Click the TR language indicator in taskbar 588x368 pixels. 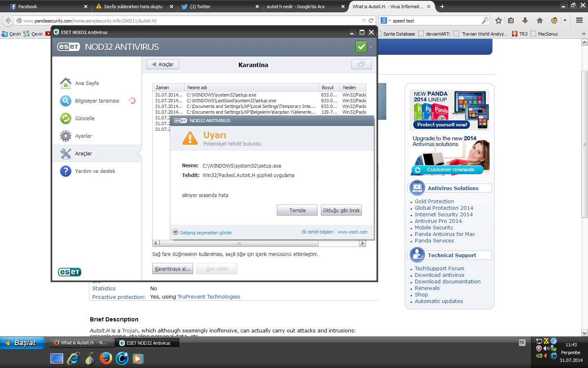coord(522,343)
